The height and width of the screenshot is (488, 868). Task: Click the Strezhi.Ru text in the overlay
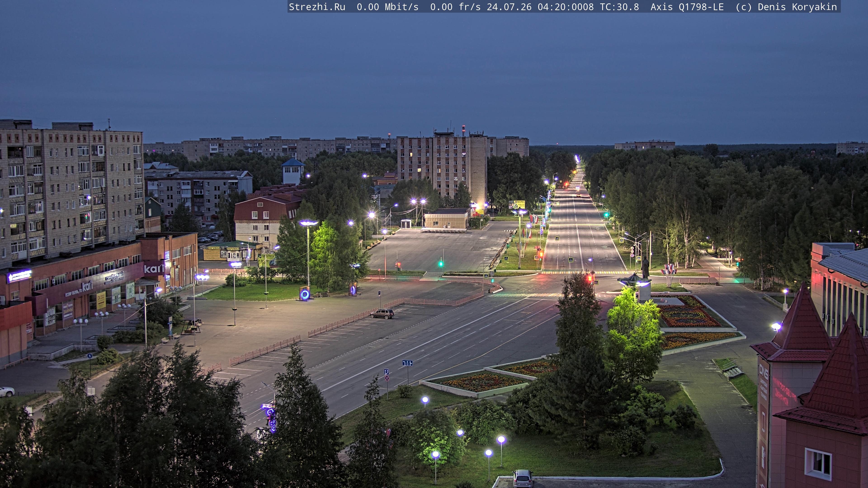click(317, 7)
